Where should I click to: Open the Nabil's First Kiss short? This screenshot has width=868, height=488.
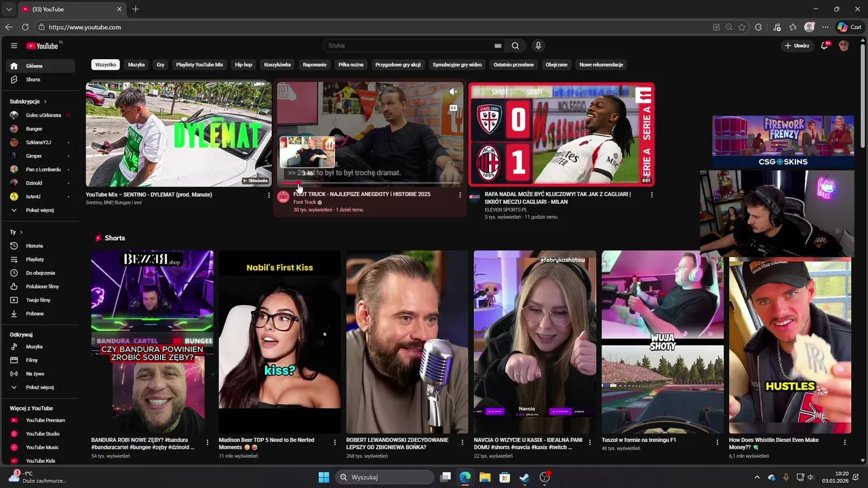pos(279,342)
